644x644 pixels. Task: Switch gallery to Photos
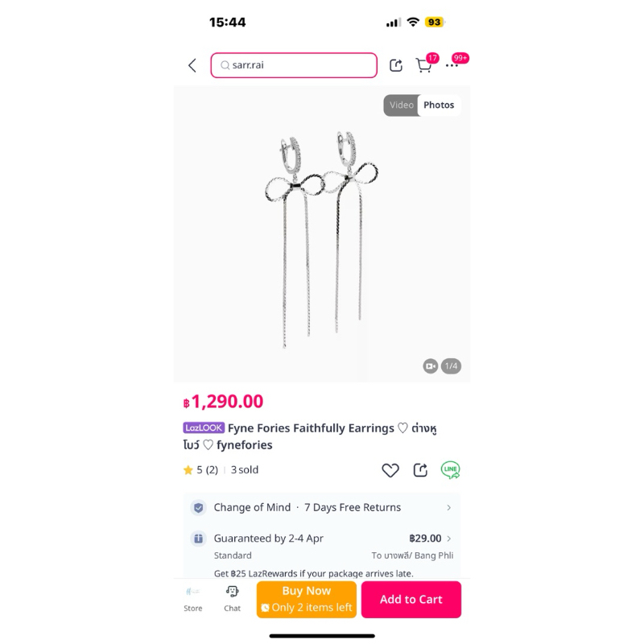click(439, 105)
